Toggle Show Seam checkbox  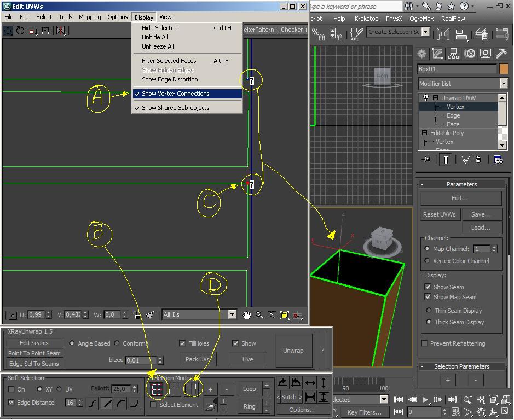coord(428,287)
